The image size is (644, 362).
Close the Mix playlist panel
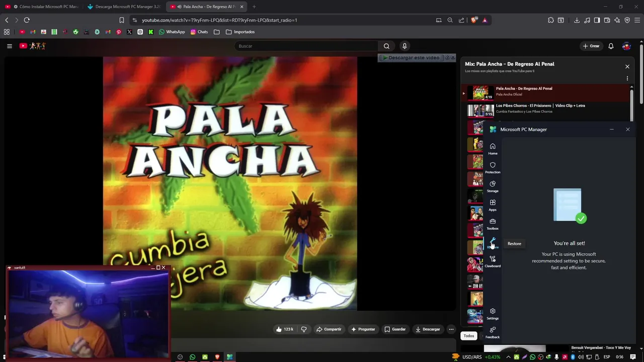(x=627, y=66)
